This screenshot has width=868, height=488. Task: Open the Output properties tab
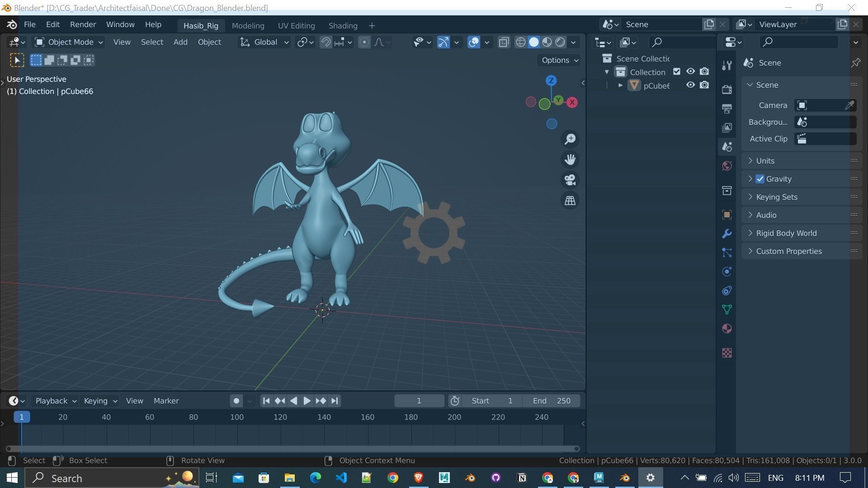tap(726, 108)
